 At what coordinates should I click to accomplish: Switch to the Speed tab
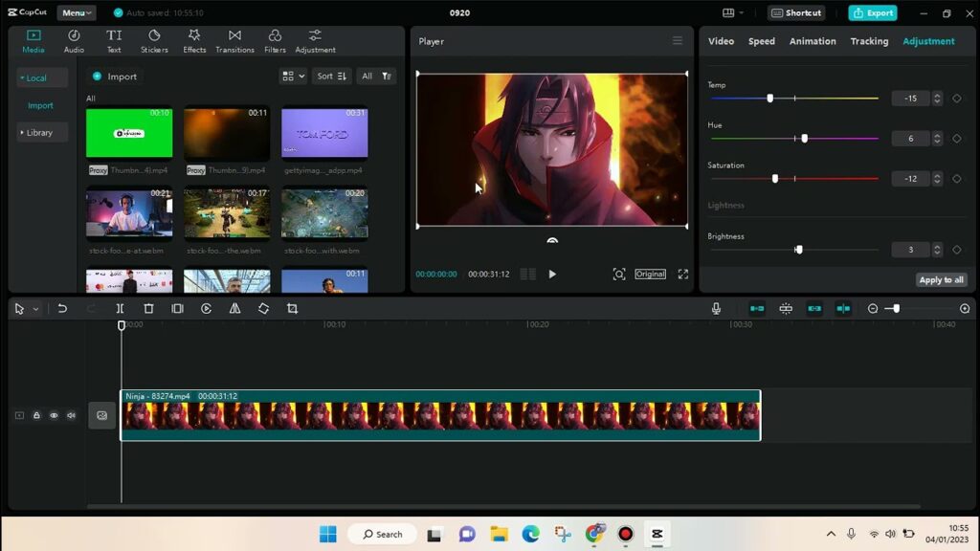pyautogui.click(x=762, y=41)
